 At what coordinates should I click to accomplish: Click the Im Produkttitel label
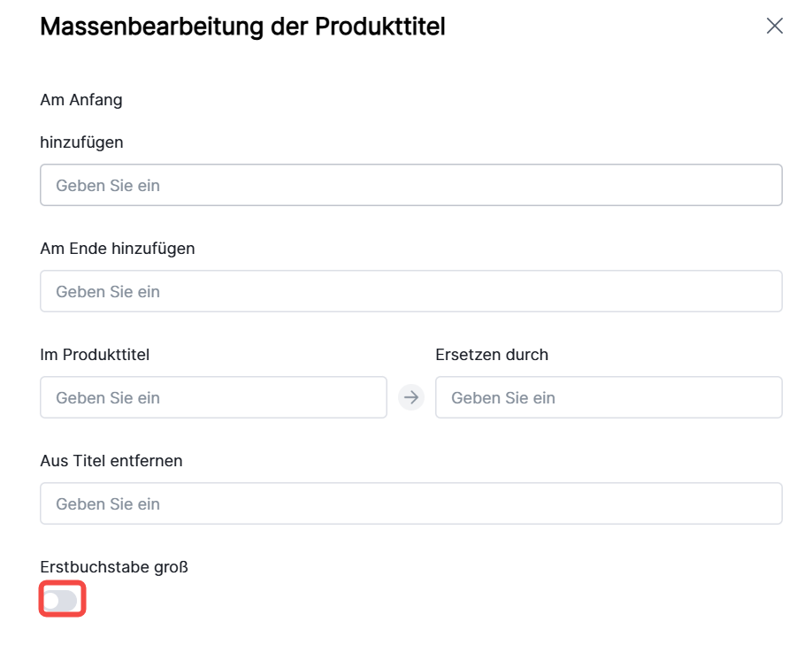(x=95, y=355)
